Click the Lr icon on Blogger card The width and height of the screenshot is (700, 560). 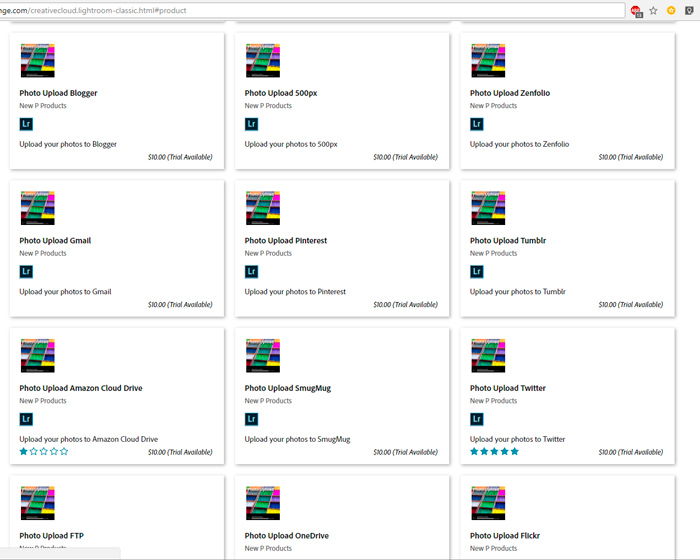(26, 124)
